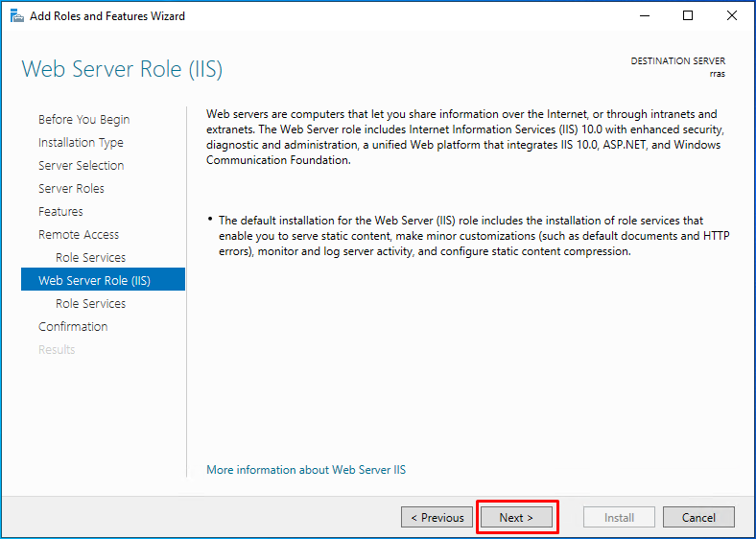
Task: Click the Next button
Action: coord(516,517)
